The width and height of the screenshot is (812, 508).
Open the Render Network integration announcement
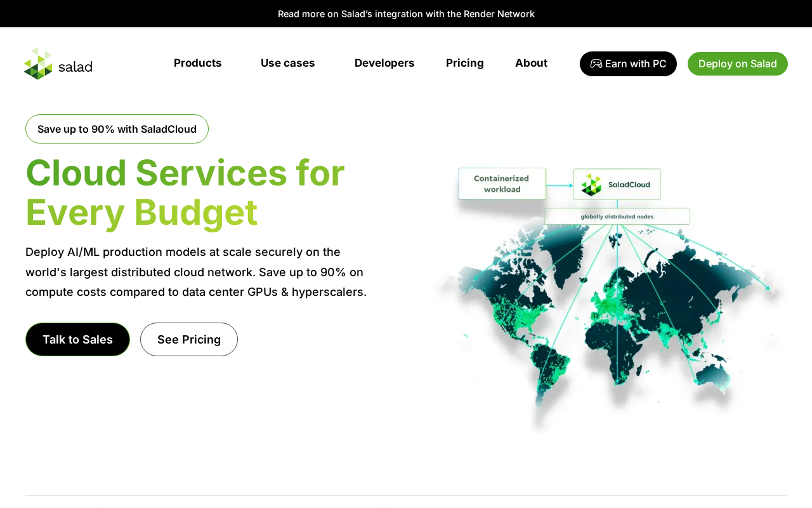(406, 14)
